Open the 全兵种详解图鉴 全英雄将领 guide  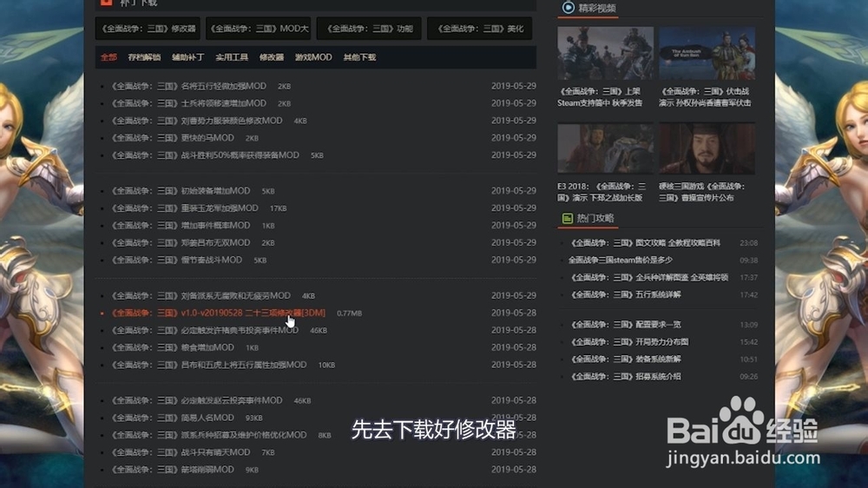649,277
